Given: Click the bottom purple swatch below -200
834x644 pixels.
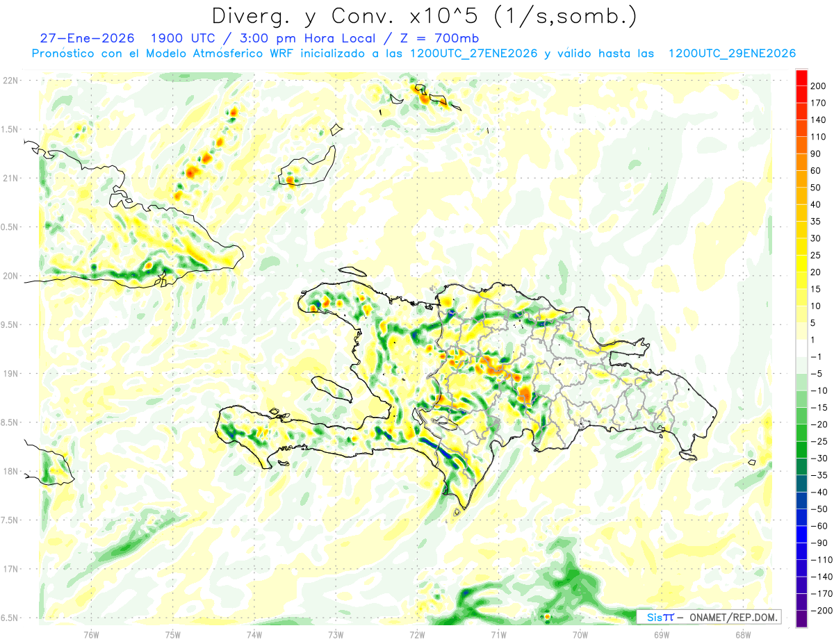Looking at the screenshot, I should [801, 618].
